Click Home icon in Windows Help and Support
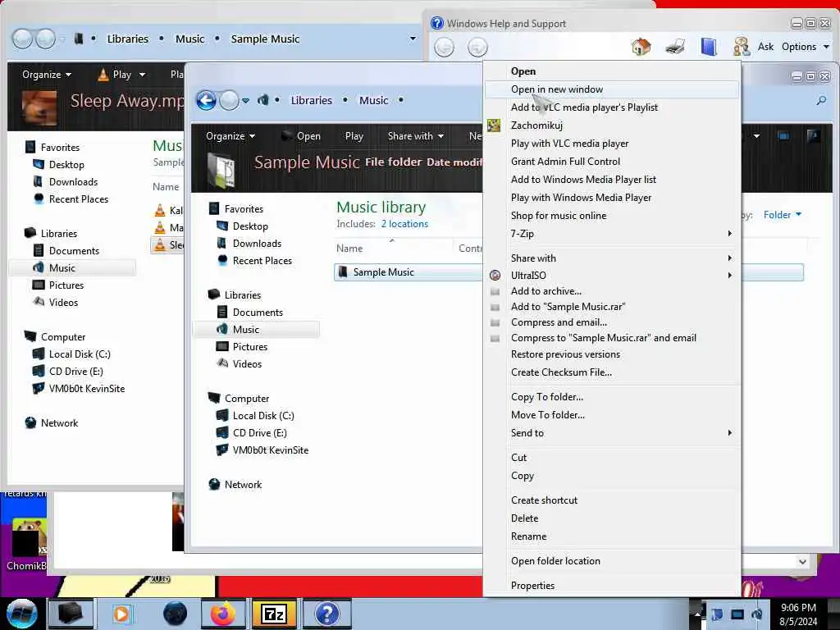This screenshot has width=840, height=630. coord(641,47)
